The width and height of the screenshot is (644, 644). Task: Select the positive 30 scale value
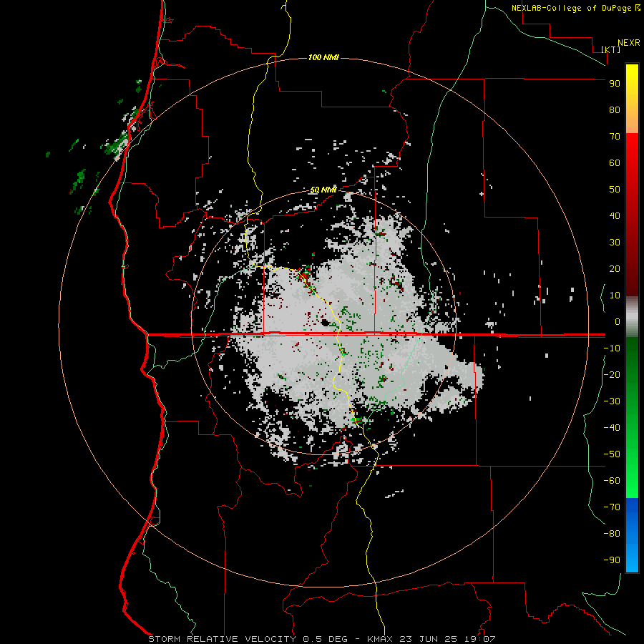(615, 243)
